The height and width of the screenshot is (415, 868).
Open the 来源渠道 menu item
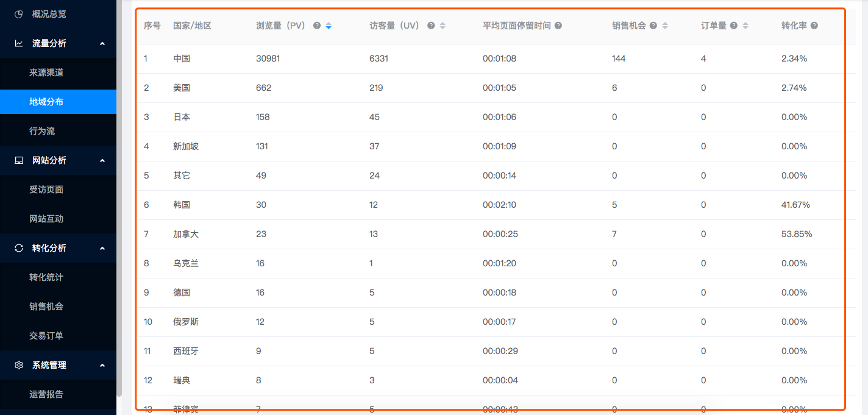tap(46, 73)
